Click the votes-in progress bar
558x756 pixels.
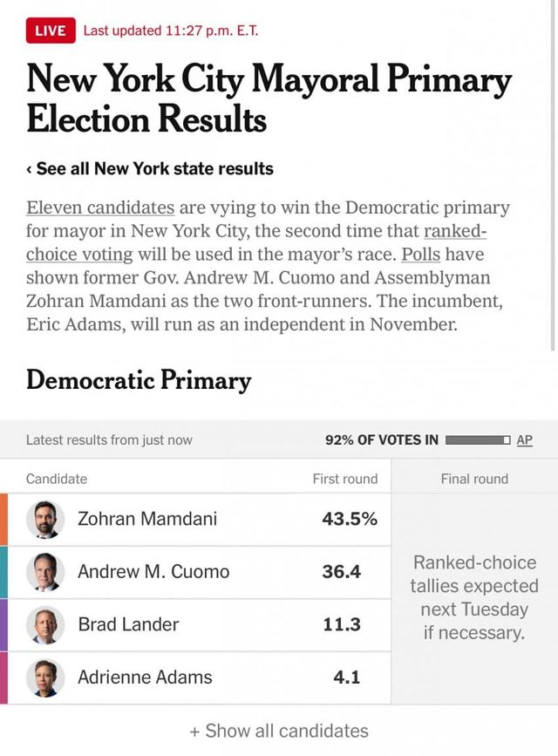477,440
